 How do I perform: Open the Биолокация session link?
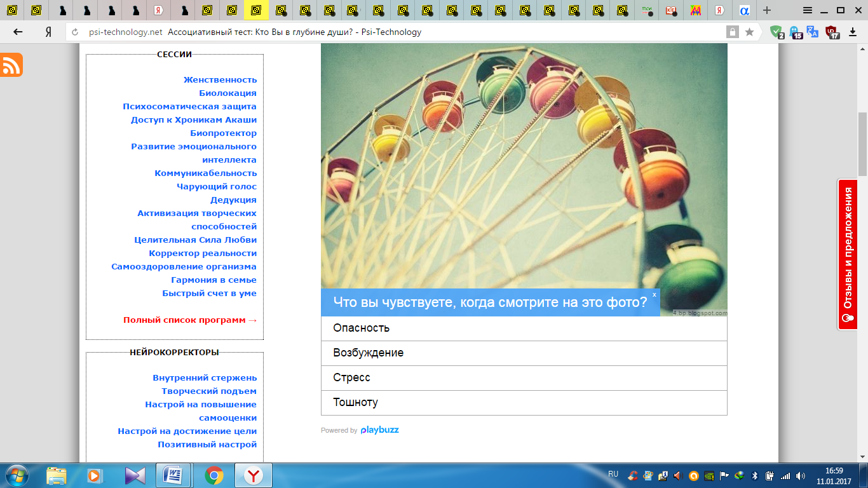pos(227,93)
